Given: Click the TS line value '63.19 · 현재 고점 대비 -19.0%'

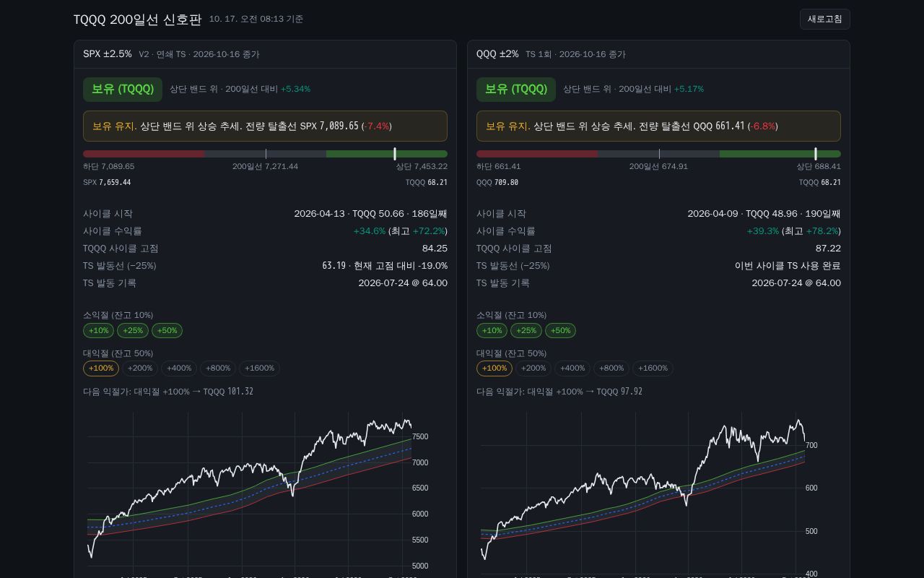Looking at the screenshot, I should [385, 266].
